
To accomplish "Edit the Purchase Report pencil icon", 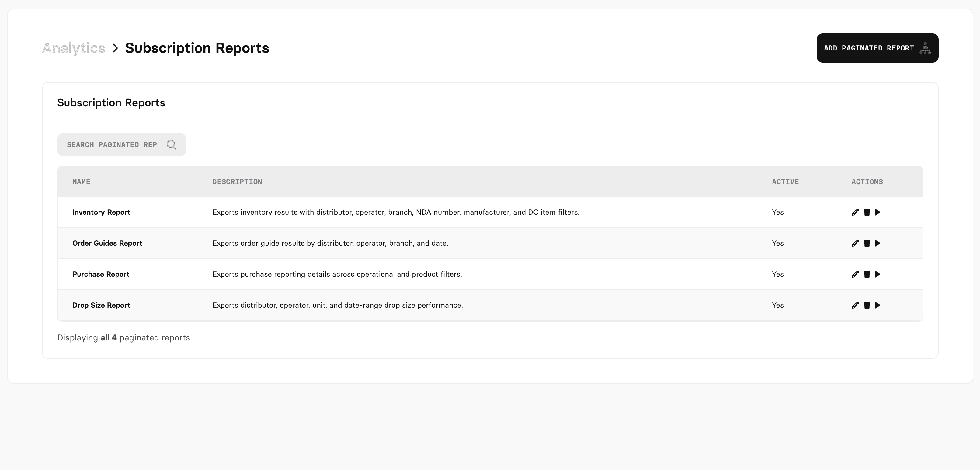I will [x=855, y=274].
